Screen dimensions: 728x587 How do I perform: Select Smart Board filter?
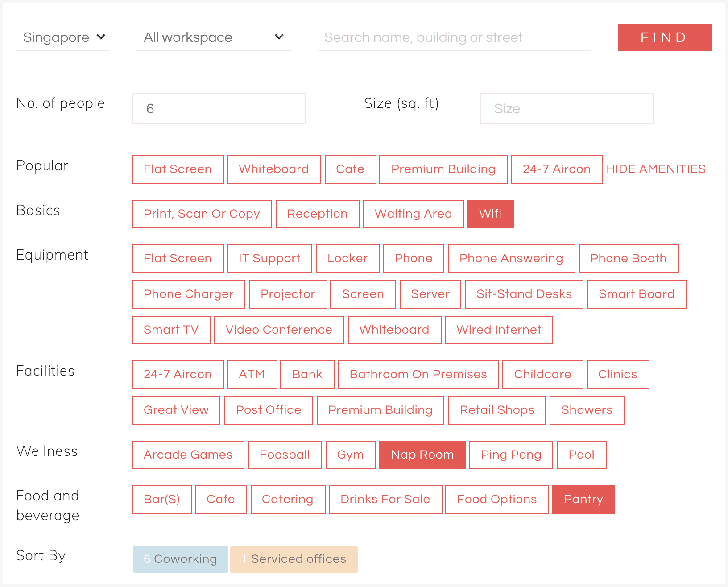click(637, 294)
